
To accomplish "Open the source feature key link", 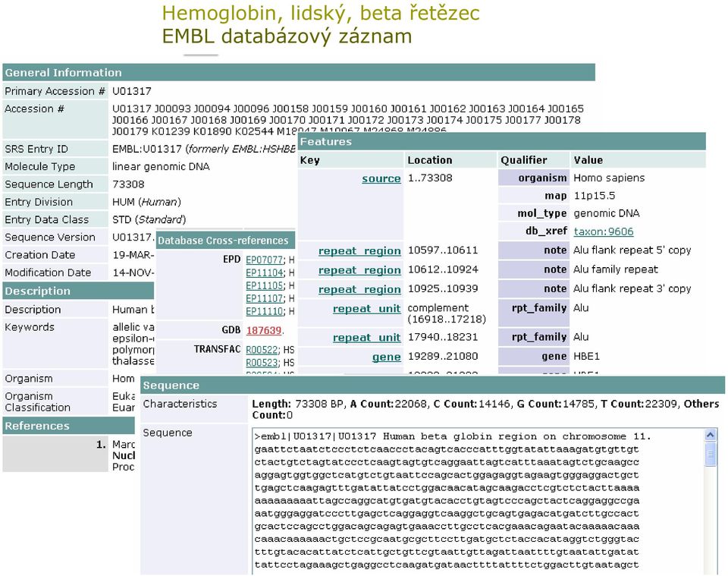I will click(381, 178).
